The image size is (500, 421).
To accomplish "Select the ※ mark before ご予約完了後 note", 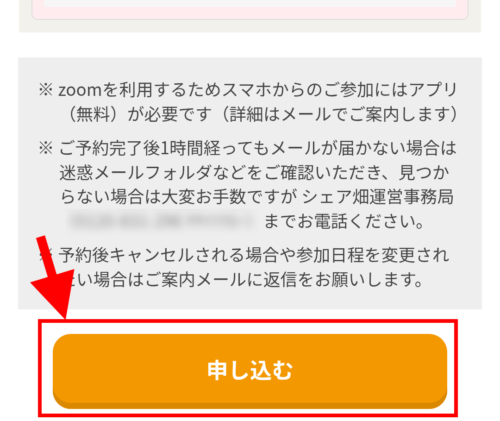I will pyautogui.click(x=46, y=148).
